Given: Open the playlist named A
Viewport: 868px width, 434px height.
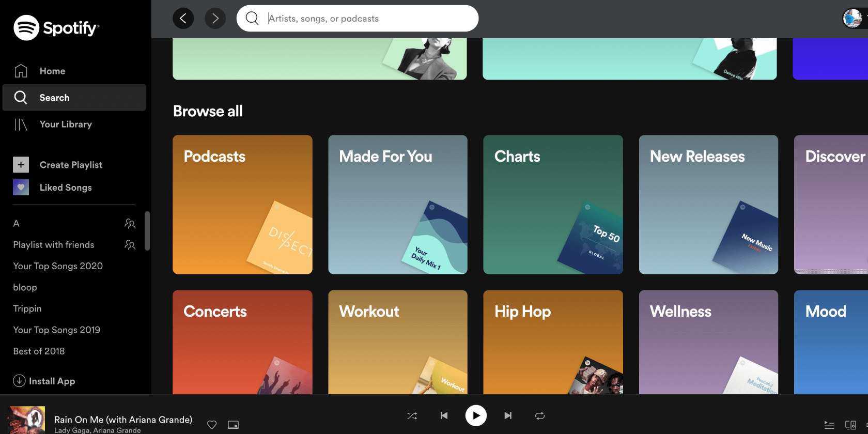Looking at the screenshot, I should [x=16, y=223].
